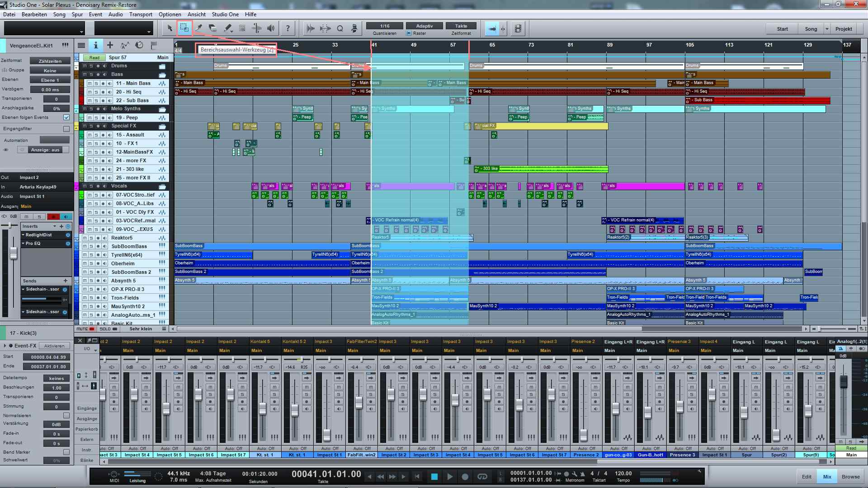The width and height of the screenshot is (868, 488).
Task: Toggle the Loop button in transport
Action: (x=482, y=476)
